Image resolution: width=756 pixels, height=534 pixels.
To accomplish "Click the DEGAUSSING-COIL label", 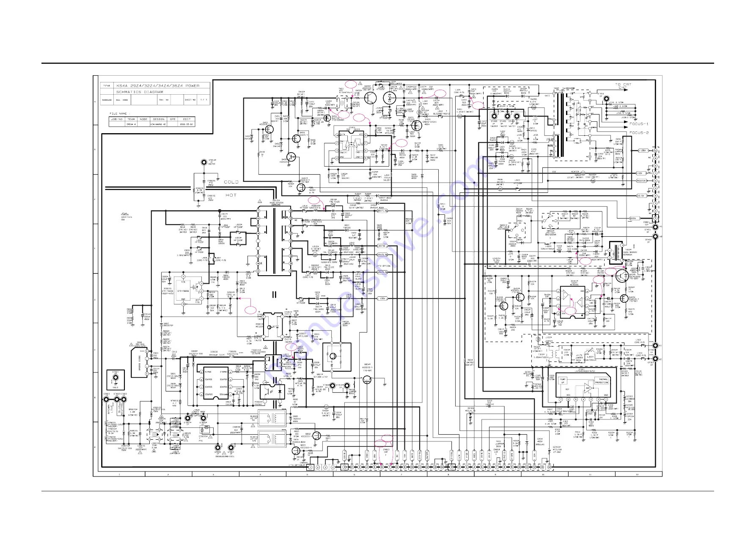I will (224, 457).
